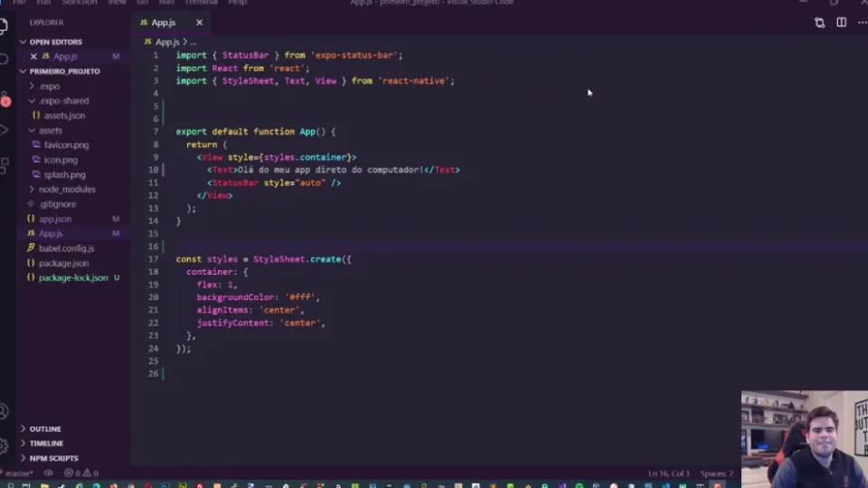868x488 pixels.
Task: Click StyleSheet.create on line 17
Action: click(x=297, y=259)
